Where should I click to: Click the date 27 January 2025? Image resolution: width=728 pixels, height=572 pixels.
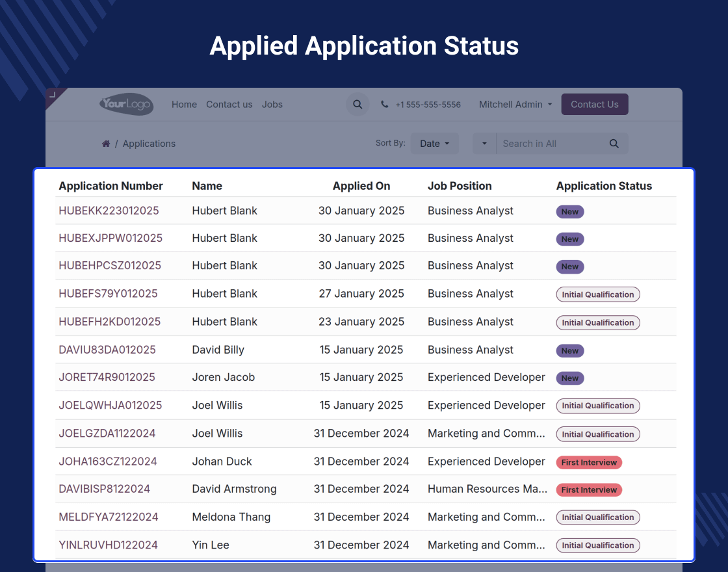tap(361, 293)
